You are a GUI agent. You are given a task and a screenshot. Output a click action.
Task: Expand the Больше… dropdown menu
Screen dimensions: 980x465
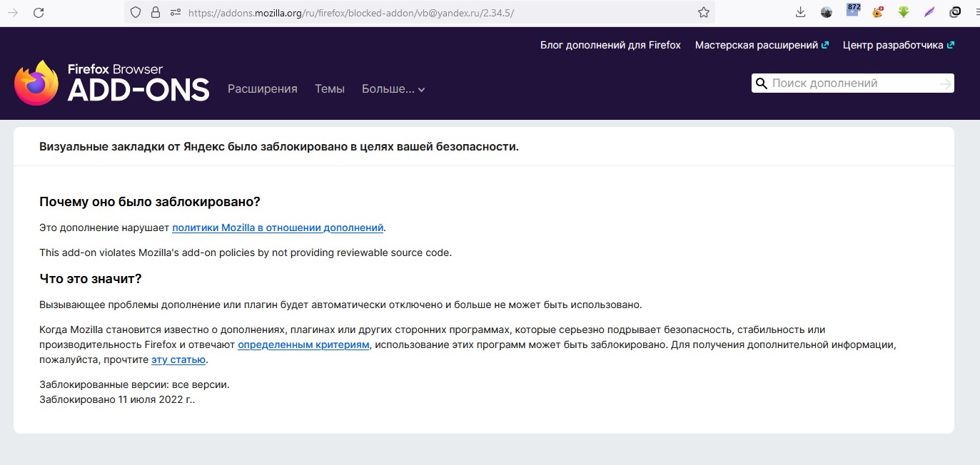tap(393, 89)
